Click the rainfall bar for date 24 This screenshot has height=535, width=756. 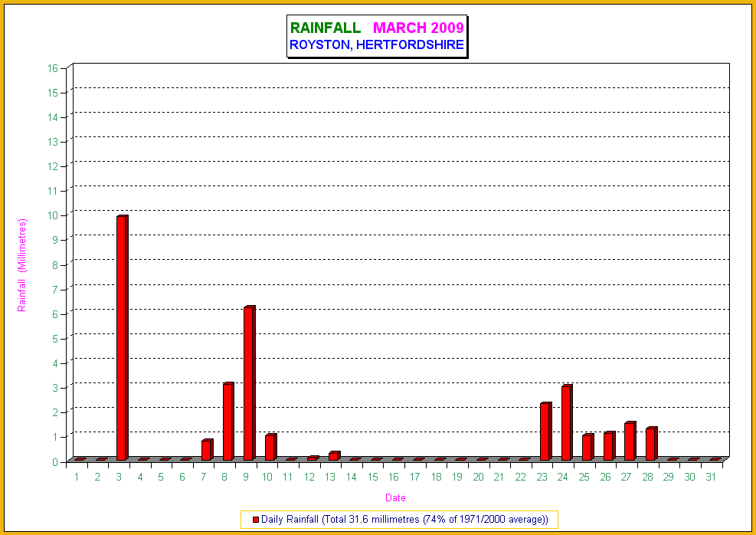click(567, 422)
